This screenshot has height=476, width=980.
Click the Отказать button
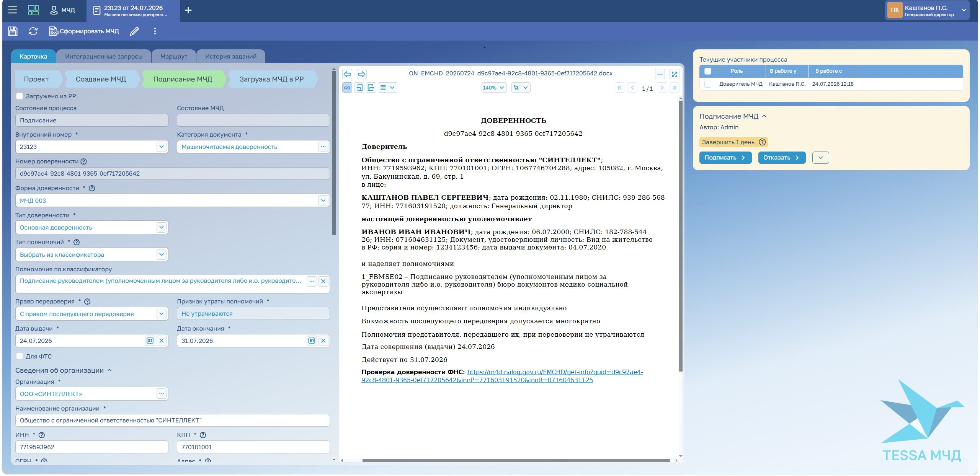coord(782,158)
